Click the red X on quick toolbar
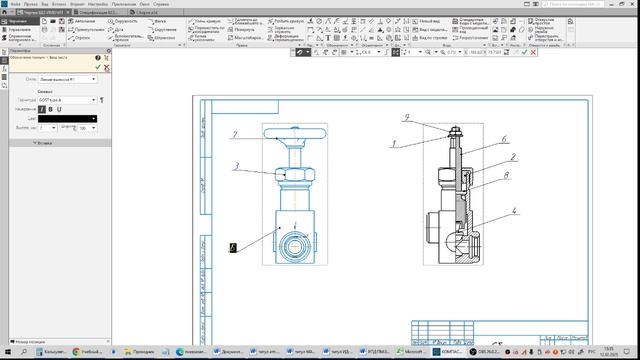The width and height of the screenshot is (640, 360). click(533, 52)
